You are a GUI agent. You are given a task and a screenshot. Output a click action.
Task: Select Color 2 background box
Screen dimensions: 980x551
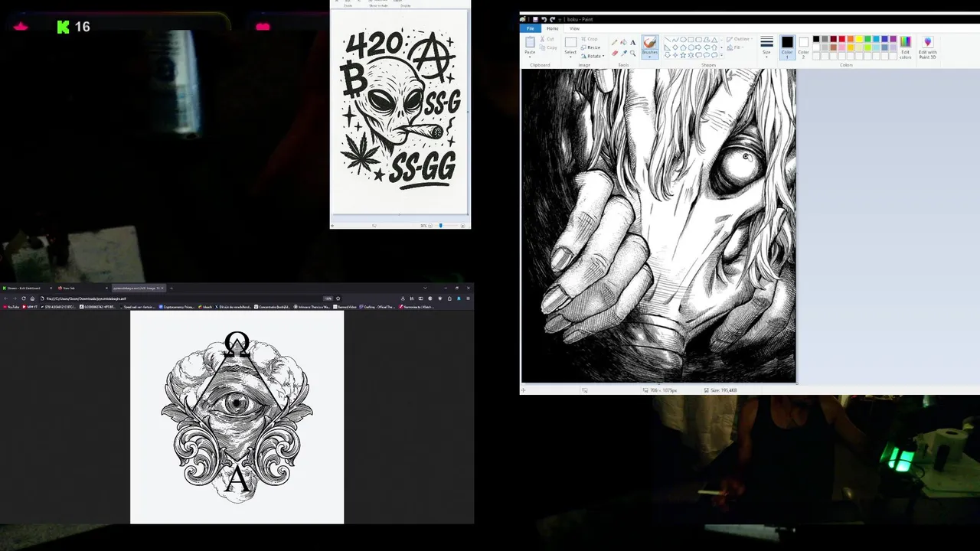click(x=803, y=47)
